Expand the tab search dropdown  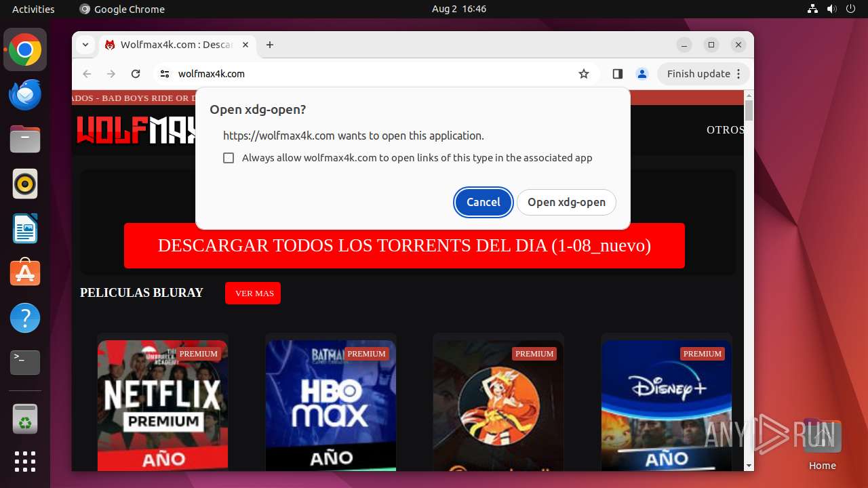(85, 45)
